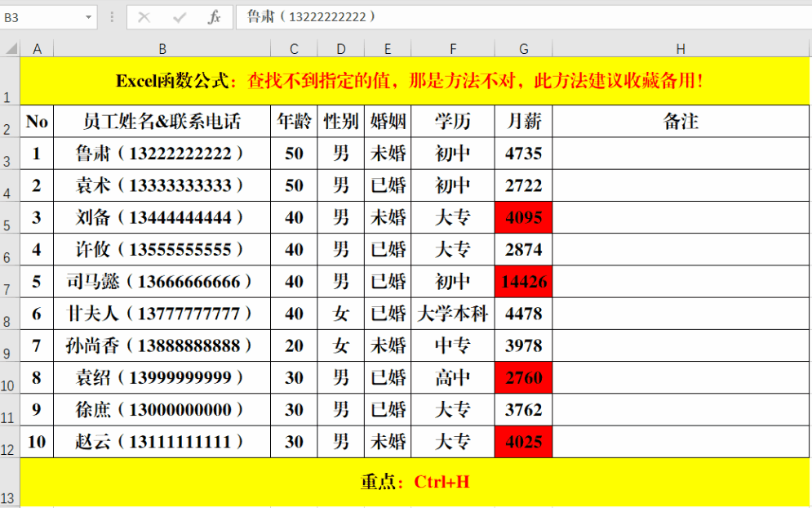Click the 学历 header cell
Image resolution: width=812 pixels, height=508 pixels.
(x=453, y=122)
